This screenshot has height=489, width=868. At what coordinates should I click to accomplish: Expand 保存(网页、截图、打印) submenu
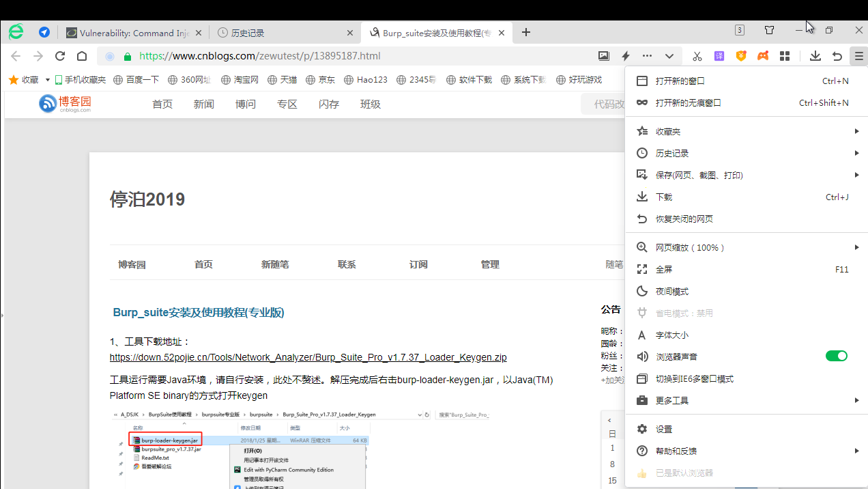pos(746,175)
